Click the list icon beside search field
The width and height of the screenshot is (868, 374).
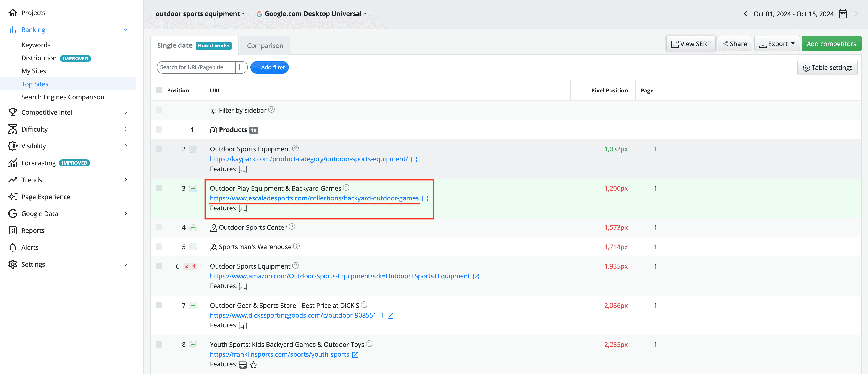pos(241,67)
